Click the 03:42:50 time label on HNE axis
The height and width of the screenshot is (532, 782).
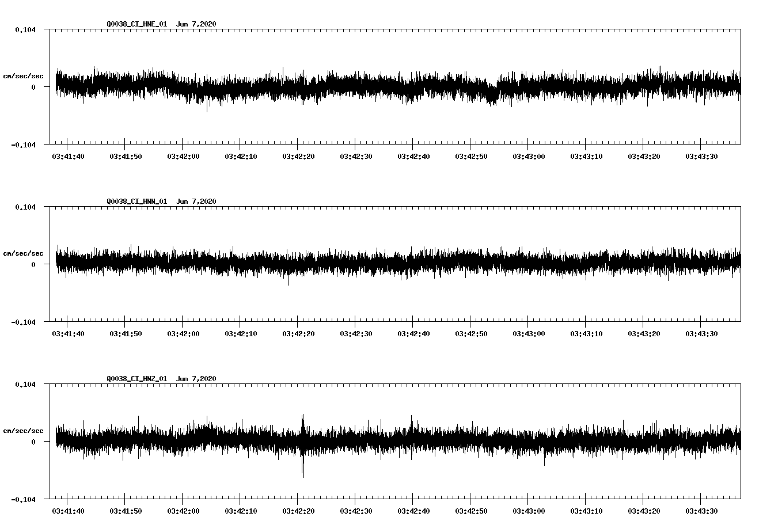pyautogui.click(x=471, y=156)
